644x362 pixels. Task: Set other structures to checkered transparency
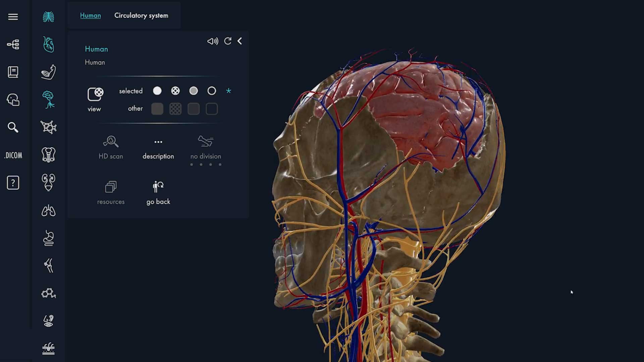(175, 109)
